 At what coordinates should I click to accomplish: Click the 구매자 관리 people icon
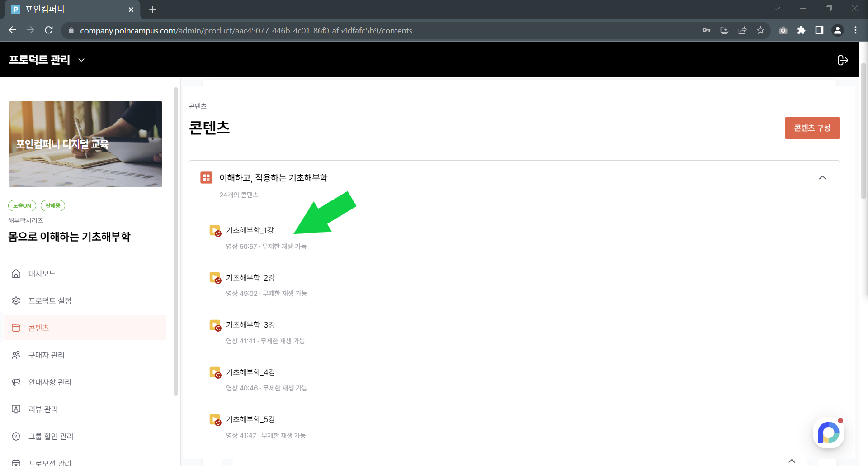click(16, 355)
